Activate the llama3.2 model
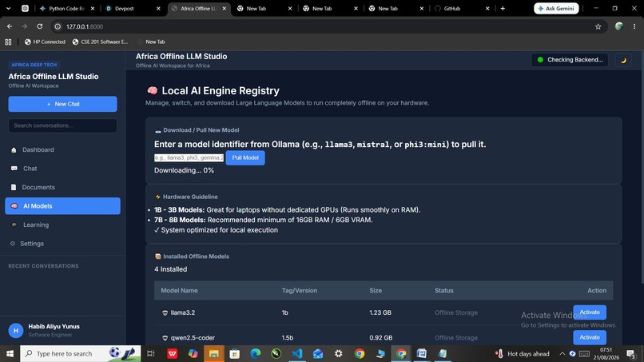This screenshot has height=362, width=644. pos(590,312)
